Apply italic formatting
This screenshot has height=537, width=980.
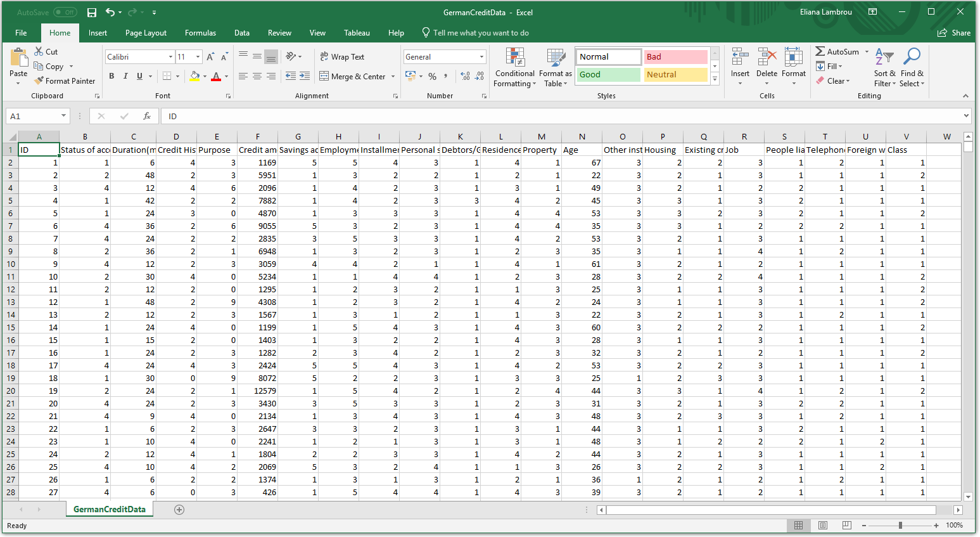tap(125, 76)
